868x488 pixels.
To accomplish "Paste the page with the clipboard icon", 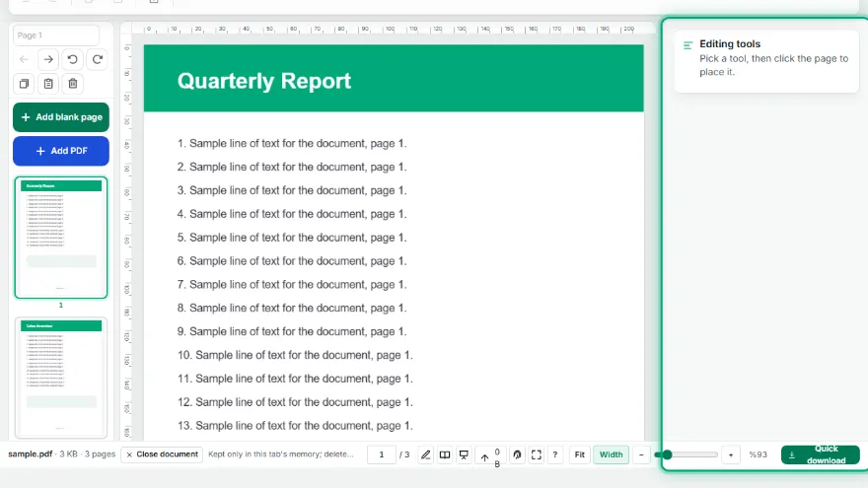I will 48,84.
